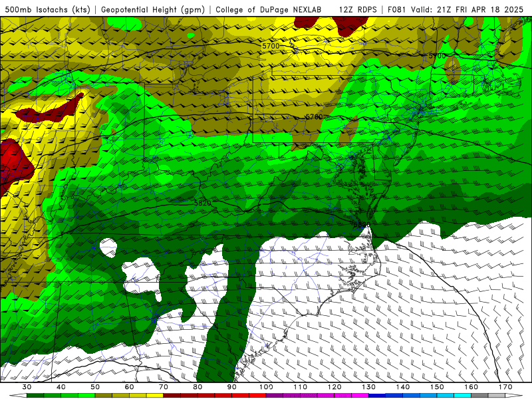Pick the dark maroon swatch just after 70
The height and width of the screenshot is (399, 532).
pyautogui.click(x=172, y=396)
